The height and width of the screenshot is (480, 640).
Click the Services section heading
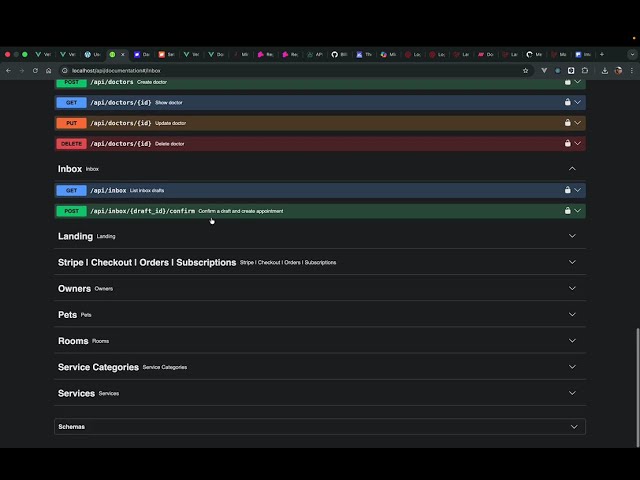tap(76, 393)
